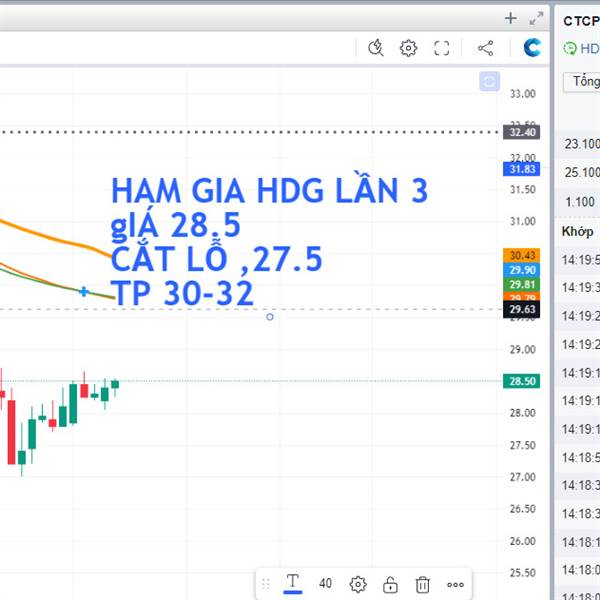
Task: Click the HD stock symbol icon in right panel
Action: pyautogui.click(x=570, y=49)
